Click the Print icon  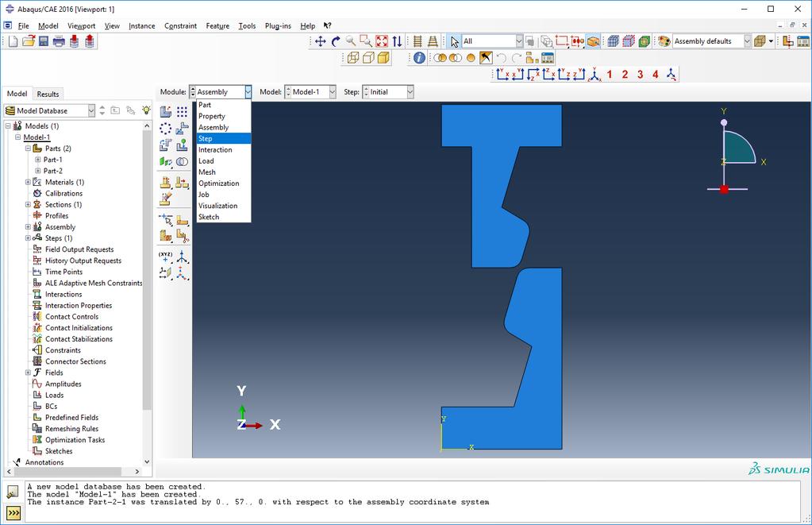(x=59, y=41)
